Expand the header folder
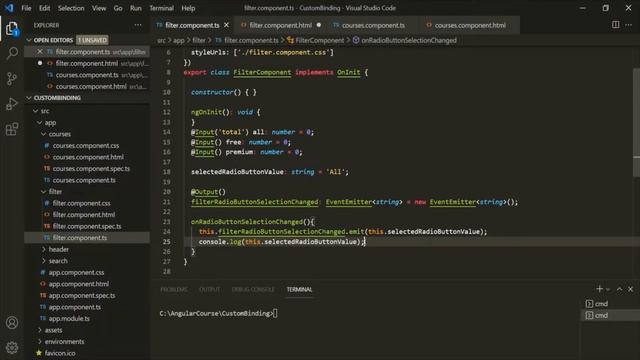The height and width of the screenshot is (360, 640). (44, 249)
